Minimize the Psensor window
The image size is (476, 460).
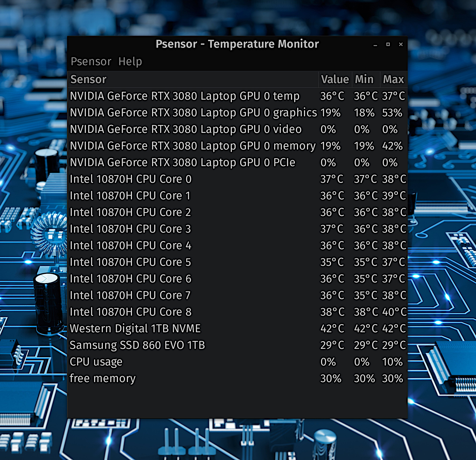pyautogui.click(x=375, y=45)
